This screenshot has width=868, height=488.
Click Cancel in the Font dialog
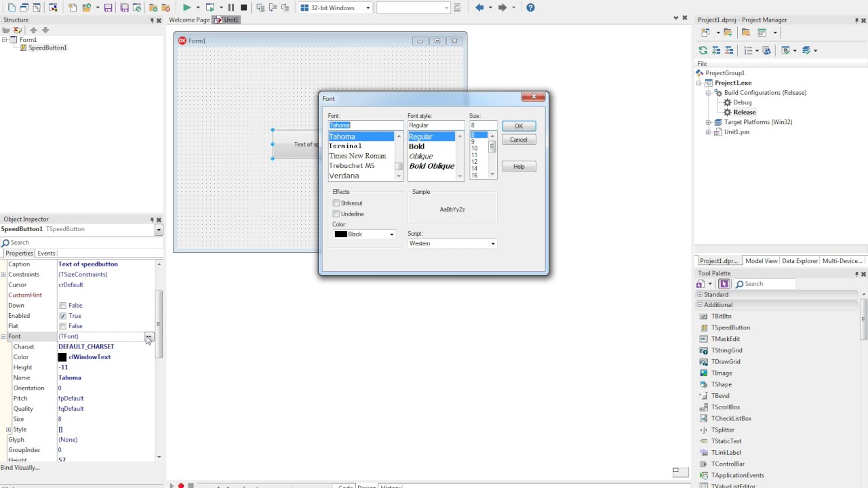click(519, 140)
